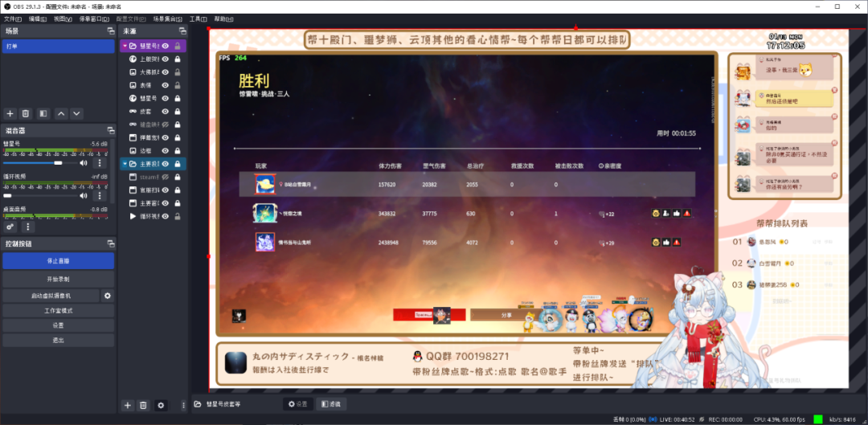Float the 混音器 dock panel

[x=111, y=131]
